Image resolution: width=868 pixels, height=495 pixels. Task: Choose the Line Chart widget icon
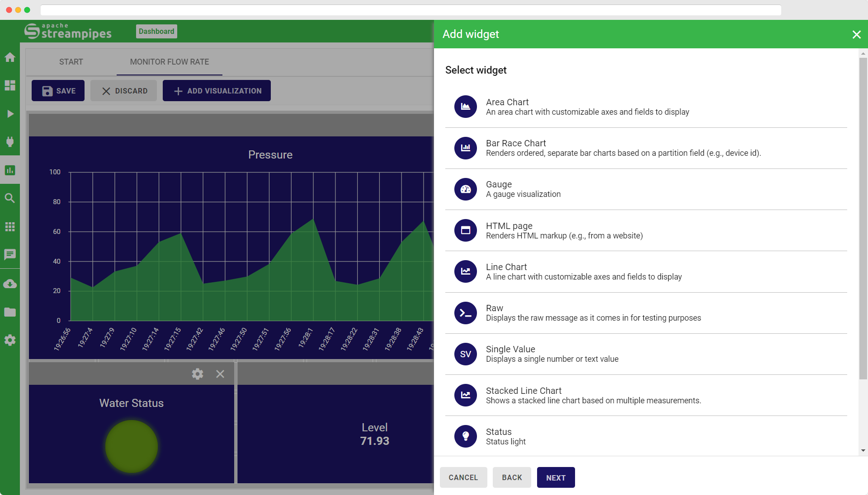pos(465,271)
